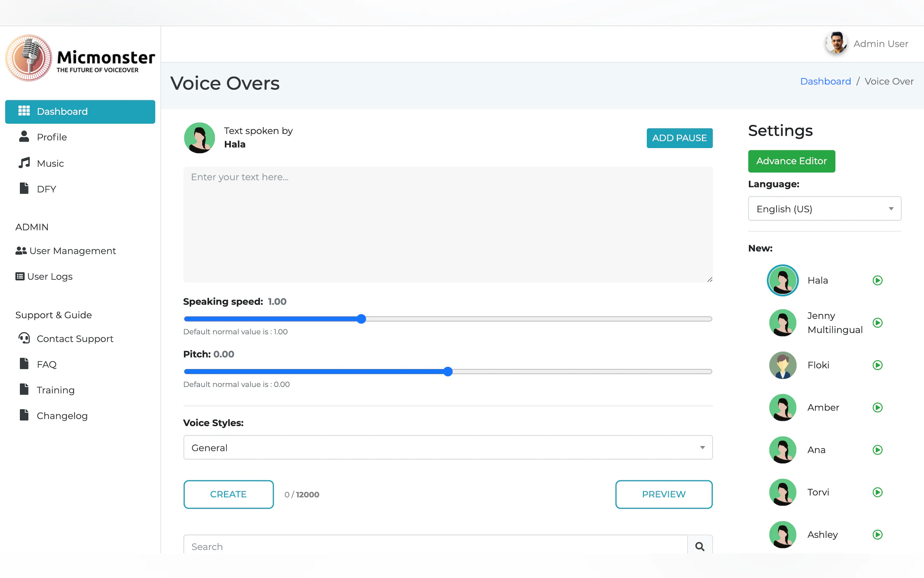Open Music from sidebar note icon

pyautogui.click(x=24, y=163)
